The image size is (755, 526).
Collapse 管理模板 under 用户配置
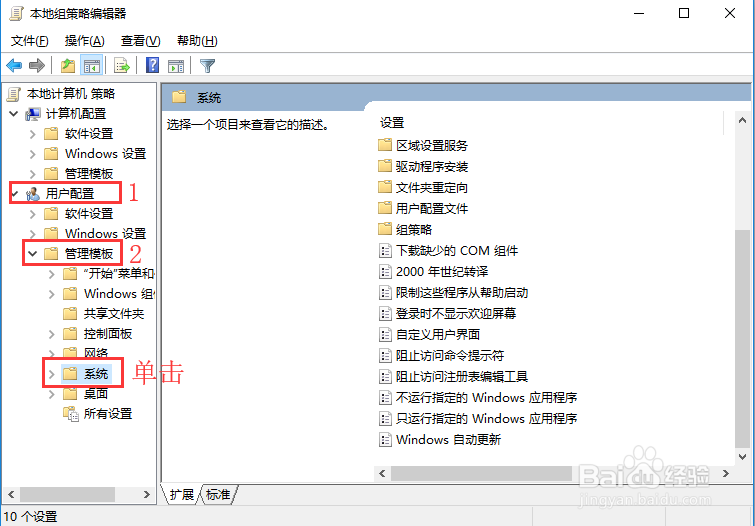33,253
